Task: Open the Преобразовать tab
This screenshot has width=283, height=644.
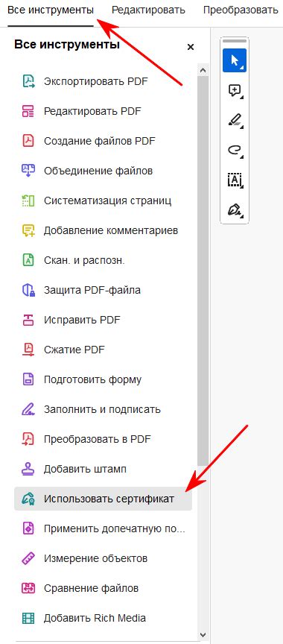Action: point(241,10)
